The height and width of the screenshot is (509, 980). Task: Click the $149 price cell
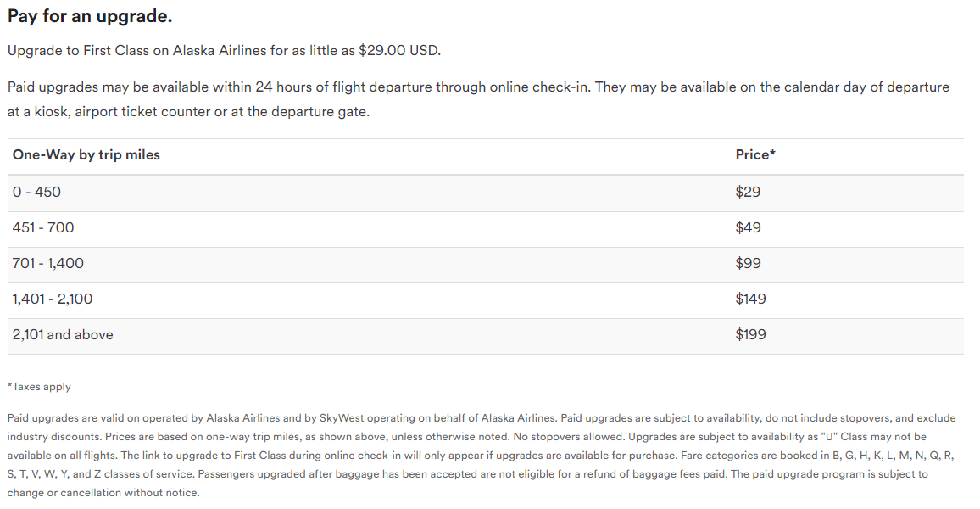pos(751,299)
